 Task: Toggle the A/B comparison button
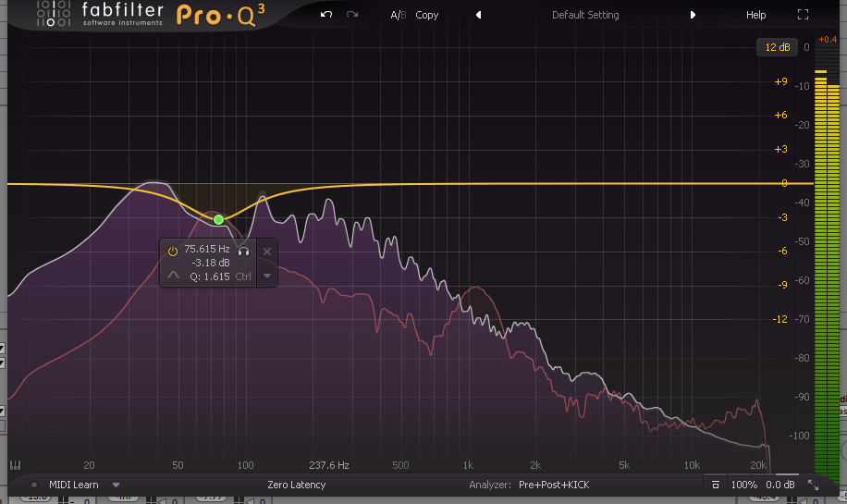[399, 15]
